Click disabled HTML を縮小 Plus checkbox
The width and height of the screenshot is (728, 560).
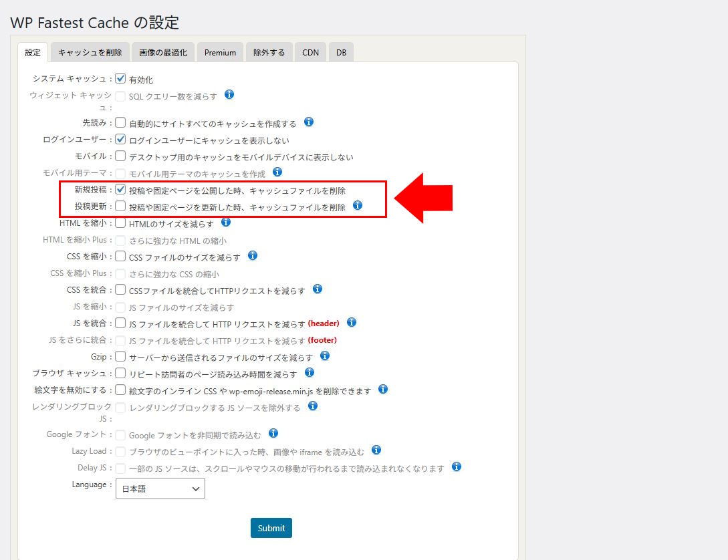[x=120, y=241]
